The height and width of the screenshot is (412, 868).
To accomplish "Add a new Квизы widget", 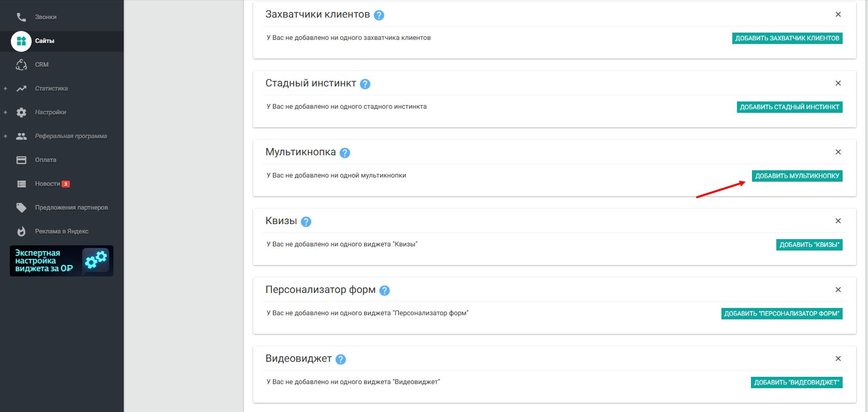I will click(809, 245).
